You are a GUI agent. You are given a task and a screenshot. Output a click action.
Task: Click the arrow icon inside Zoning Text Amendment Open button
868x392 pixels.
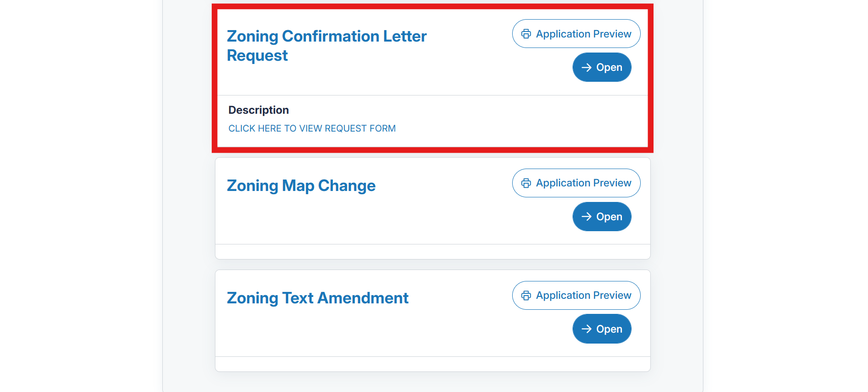[587, 328]
